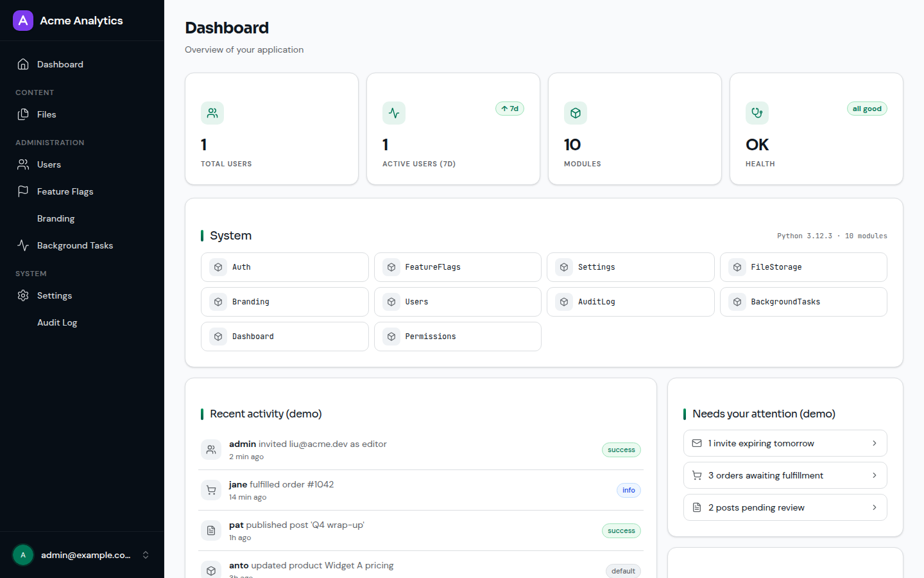Navigate to Branding in the sidebar
This screenshot has width=924, height=578.
click(x=82, y=218)
